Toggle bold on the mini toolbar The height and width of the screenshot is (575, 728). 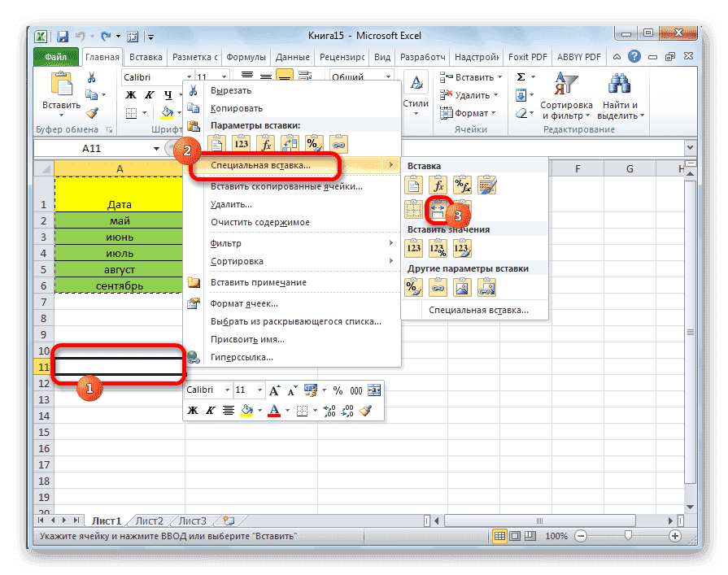click(191, 409)
